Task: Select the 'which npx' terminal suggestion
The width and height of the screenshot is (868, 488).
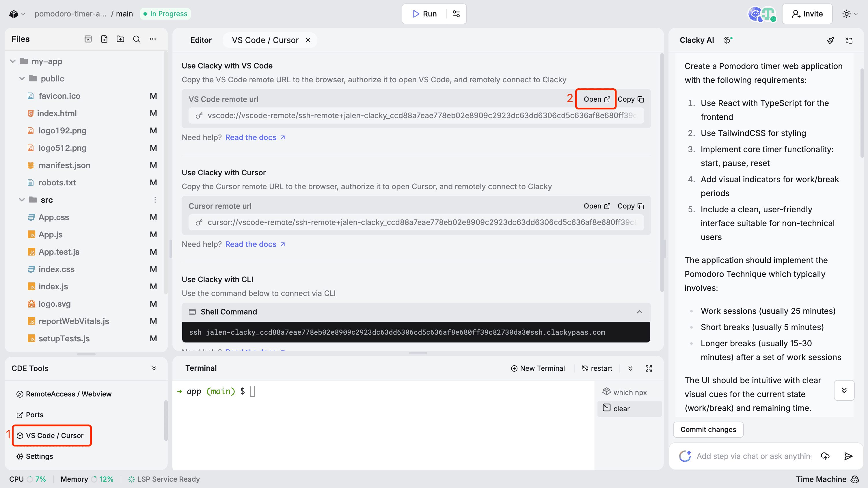Action: pyautogui.click(x=629, y=392)
